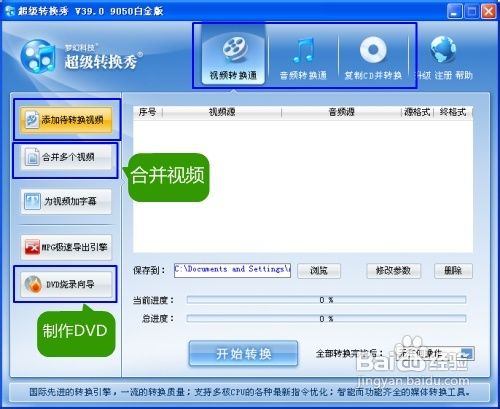Viewport: 500px width, 409px height.
Task: Launch the DVD烧录向导 wizard
Action: click(x=66, y=284)
